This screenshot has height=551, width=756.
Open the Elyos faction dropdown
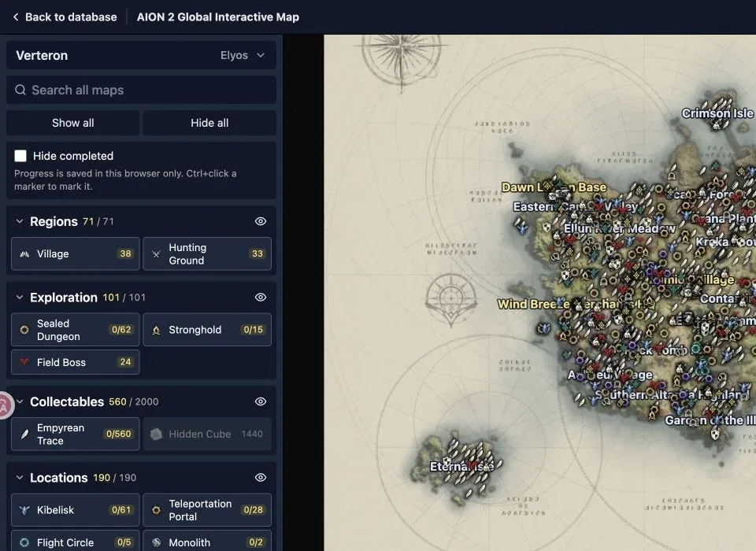coord(243,55)
